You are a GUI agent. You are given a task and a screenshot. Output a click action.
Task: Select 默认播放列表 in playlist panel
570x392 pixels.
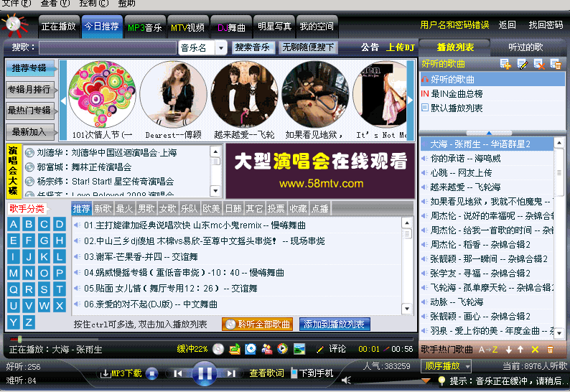pyautogui.click(x=492, y=108)
